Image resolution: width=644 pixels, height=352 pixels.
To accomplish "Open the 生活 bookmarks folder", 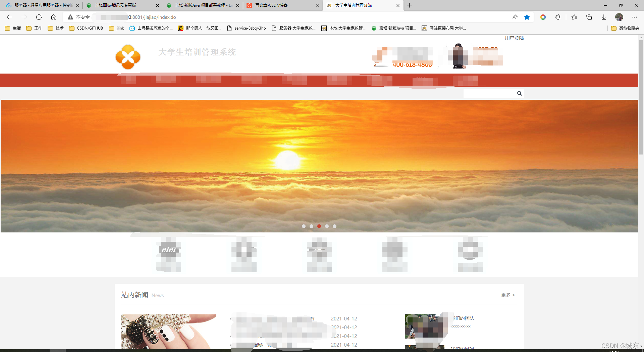I will [13, 28].
